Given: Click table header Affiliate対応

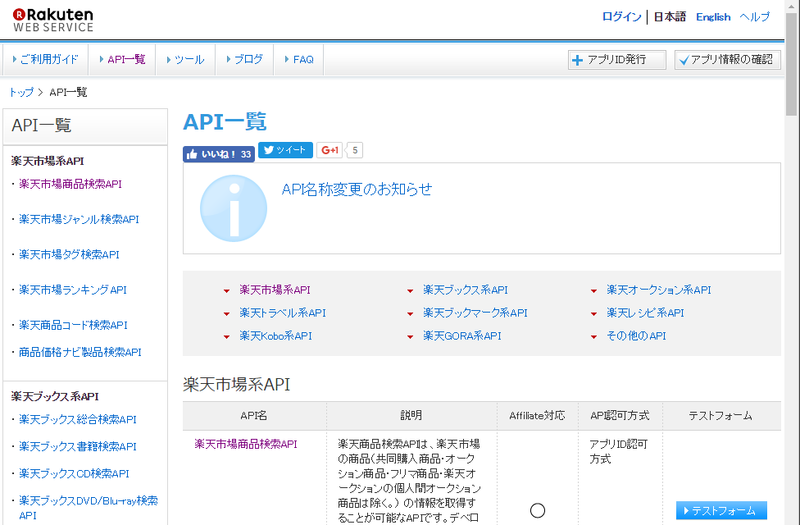Looking at the screenshot, I should 537,416.
